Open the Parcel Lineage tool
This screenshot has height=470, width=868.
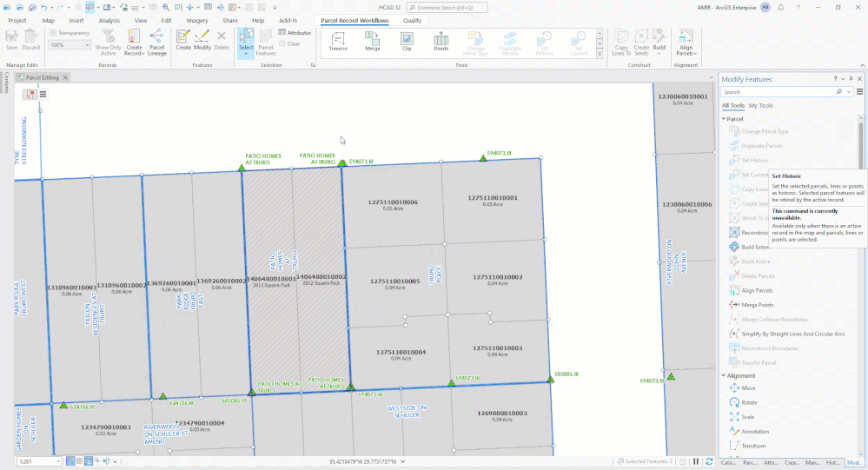click(157, 43)
